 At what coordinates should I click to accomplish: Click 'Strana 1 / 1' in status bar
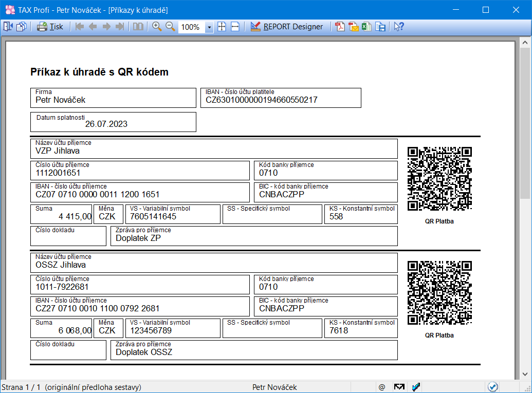(21, 387)
